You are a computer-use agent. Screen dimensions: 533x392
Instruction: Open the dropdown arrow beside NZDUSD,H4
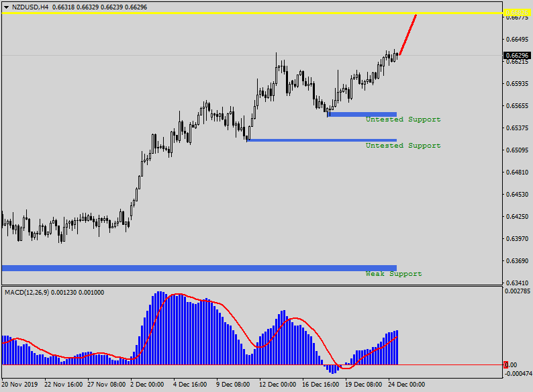pos(6,7)
